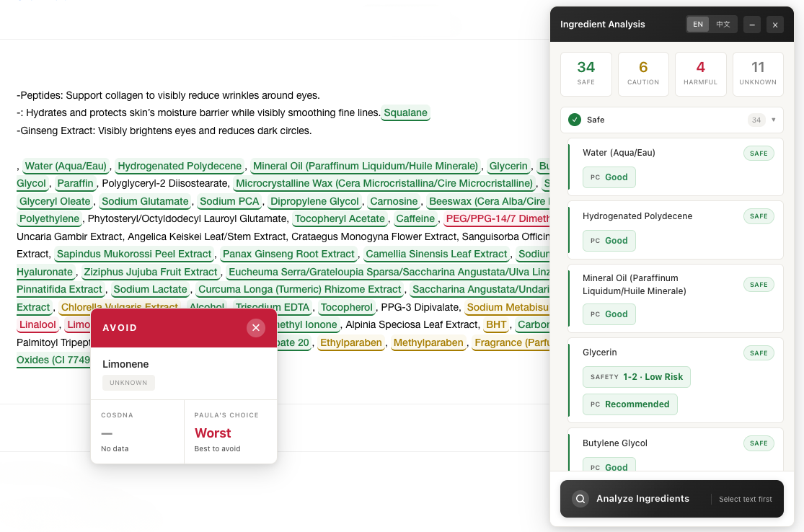
Task: Select the EN language option
Action: coord(698,24)
